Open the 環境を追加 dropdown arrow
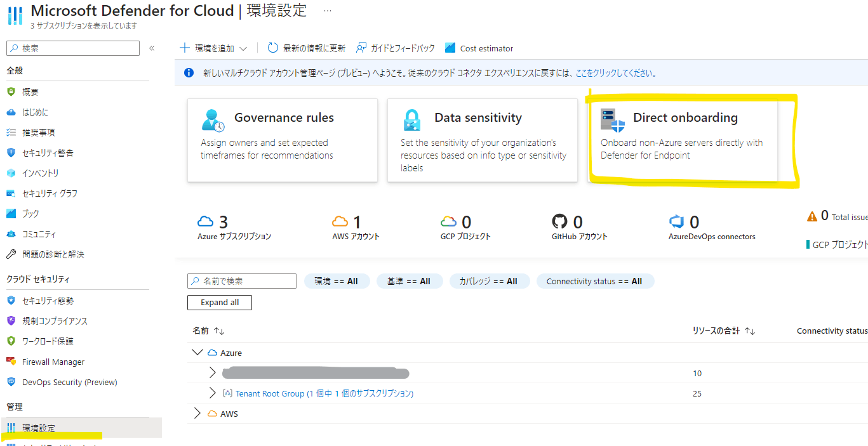The width and height of the screenshot is (868, 446). click(243, 48)
